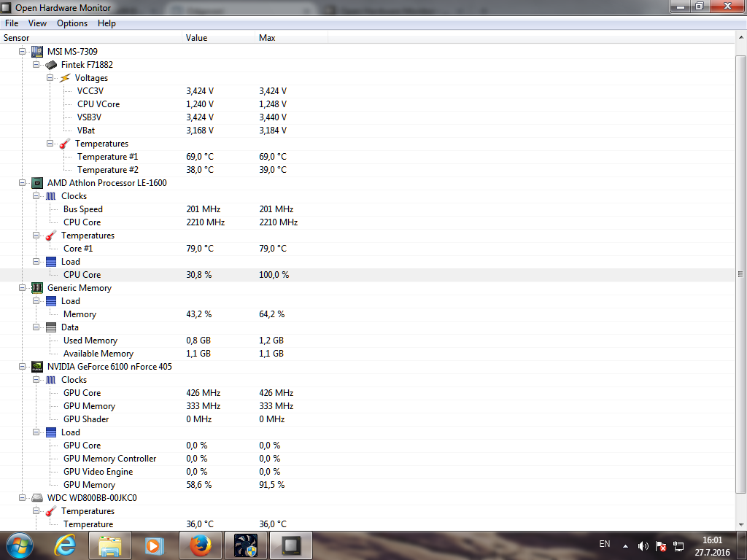
Task: Click the AMD Athlon Processor CPU icon
Action: [37, 183]
